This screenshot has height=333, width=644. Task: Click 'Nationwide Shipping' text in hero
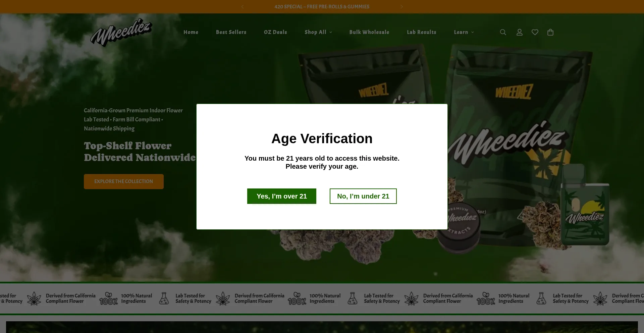109,128
